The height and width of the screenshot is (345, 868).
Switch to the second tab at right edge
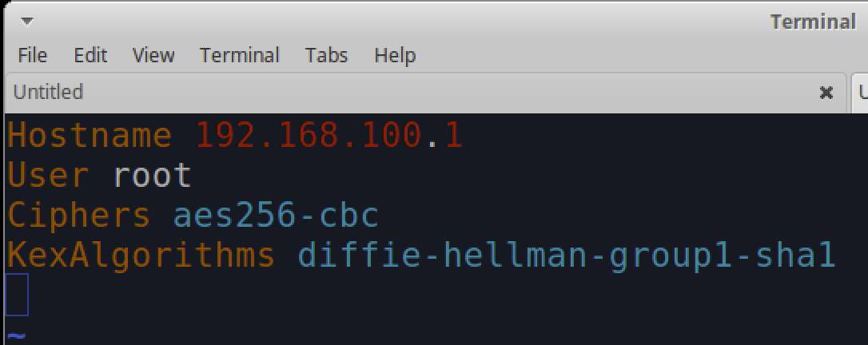coord(862,93)
